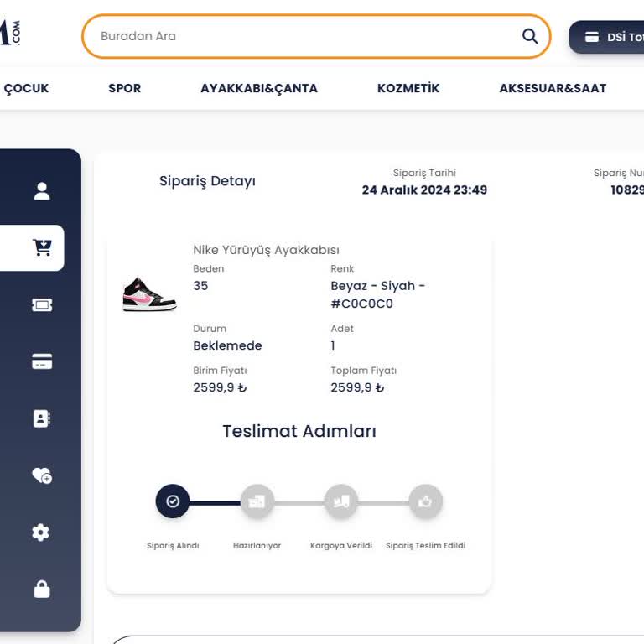
Task: Click the order date 24 Aralık 2024 23:49
Action: click(x=424, y=190)
